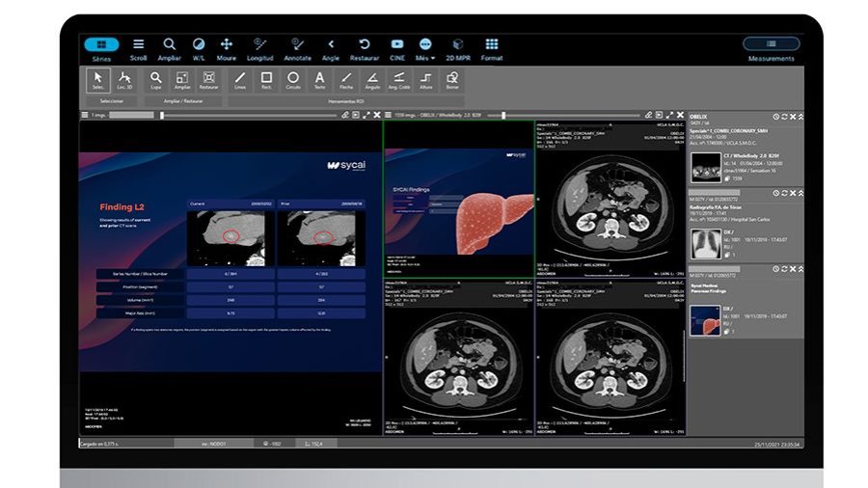
Task: Open the Format layout menu
Action: point(492,48)
